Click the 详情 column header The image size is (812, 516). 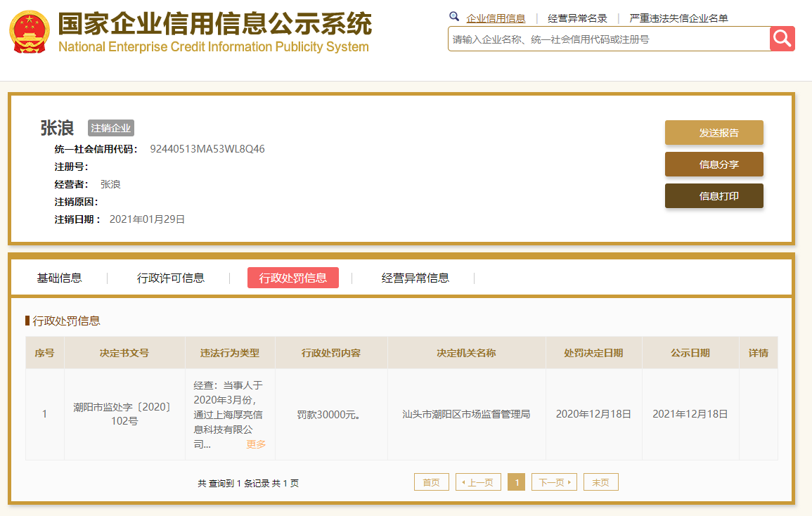pyautogui.click(x=758, y=353)
